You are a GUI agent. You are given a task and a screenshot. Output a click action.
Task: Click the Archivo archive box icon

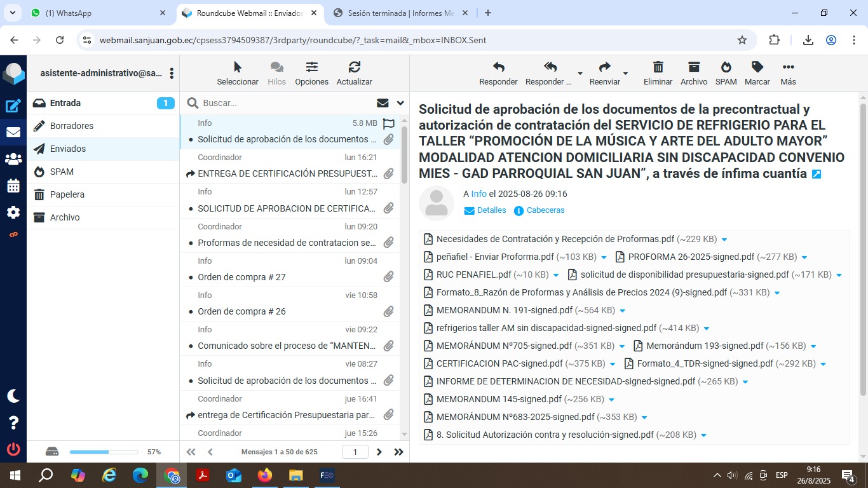[x=693, y=67]
